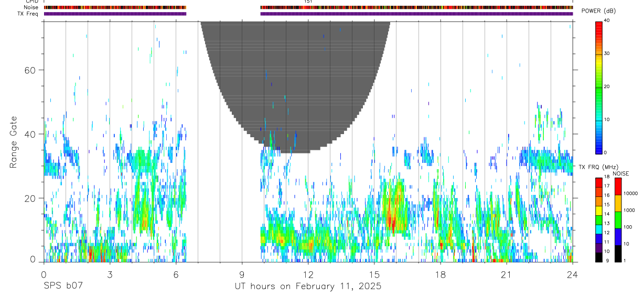Click the 0 label on POWER scale
644x297 pixels.
click(606, 153)
